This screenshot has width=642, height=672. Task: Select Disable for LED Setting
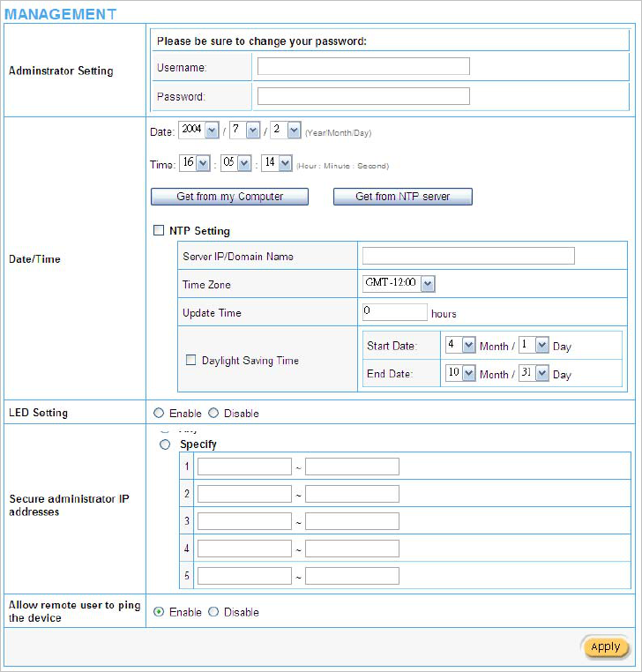point(213,413)
